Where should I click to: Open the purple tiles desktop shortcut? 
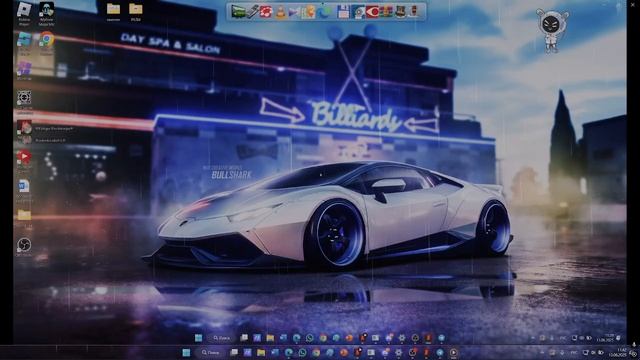click(24, 68)
